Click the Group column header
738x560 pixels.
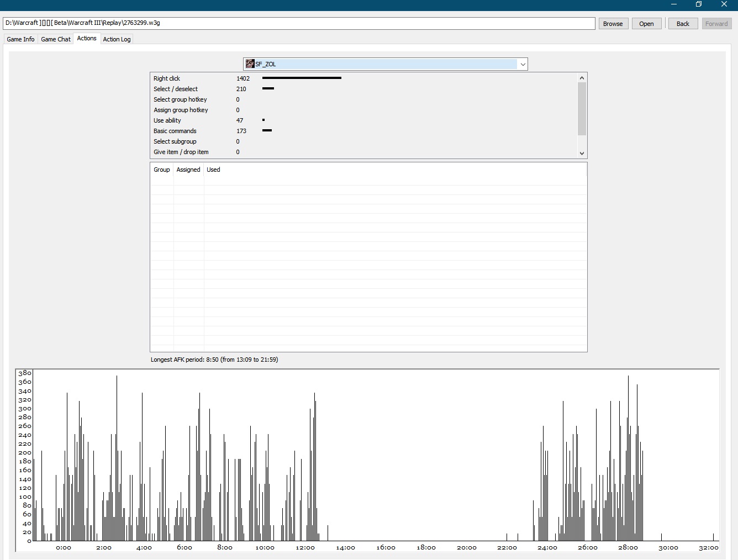coord(162,170)
